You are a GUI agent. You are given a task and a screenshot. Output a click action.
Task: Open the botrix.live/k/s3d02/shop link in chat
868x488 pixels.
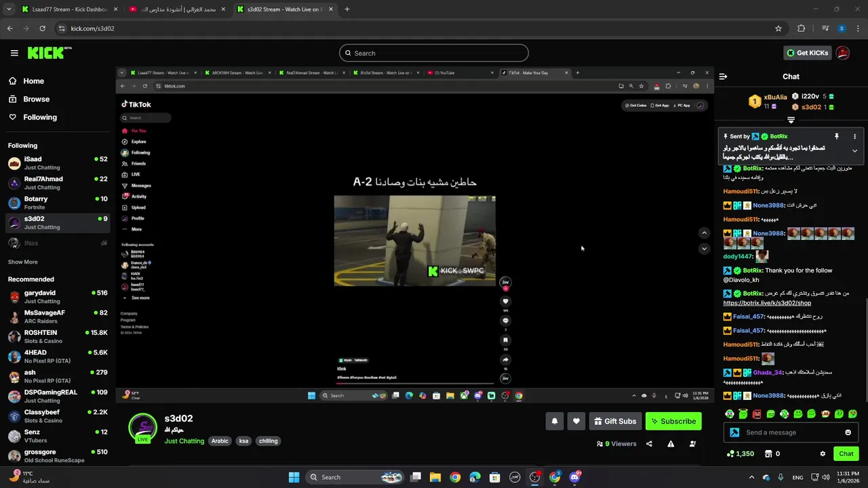[767, 303]
